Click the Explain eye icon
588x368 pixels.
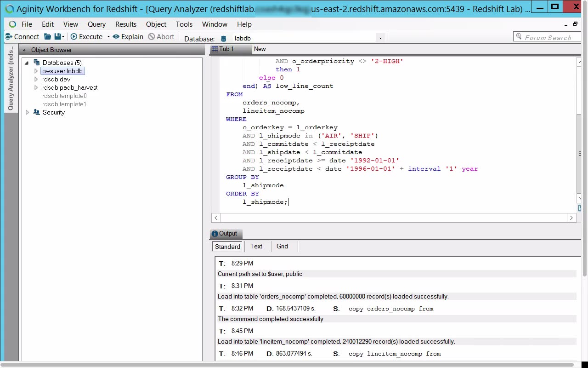point(116,37)
